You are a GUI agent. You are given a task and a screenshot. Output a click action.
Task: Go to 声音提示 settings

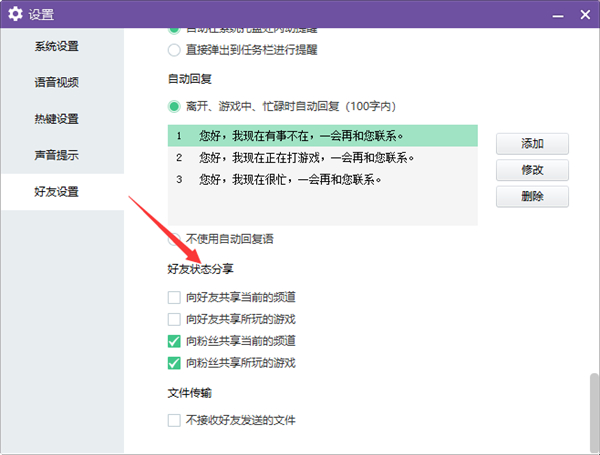[x=56, y=155]
